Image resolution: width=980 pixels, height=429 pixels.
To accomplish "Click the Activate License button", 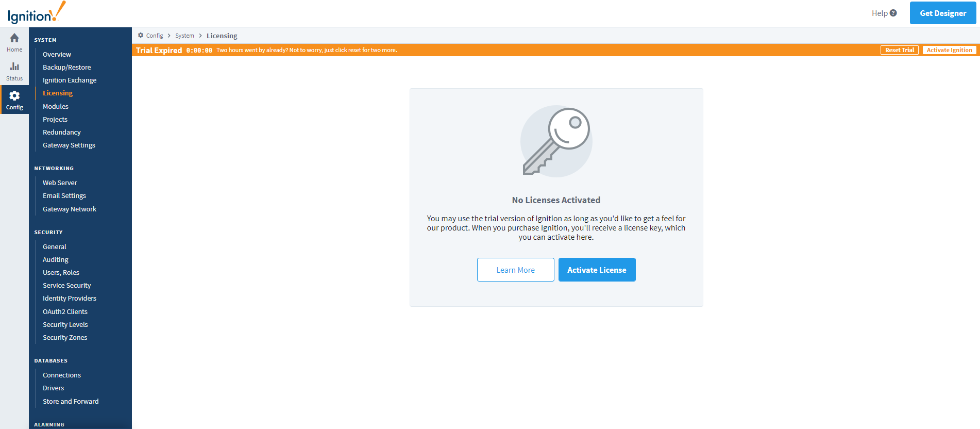I will [x=597, y=270].
